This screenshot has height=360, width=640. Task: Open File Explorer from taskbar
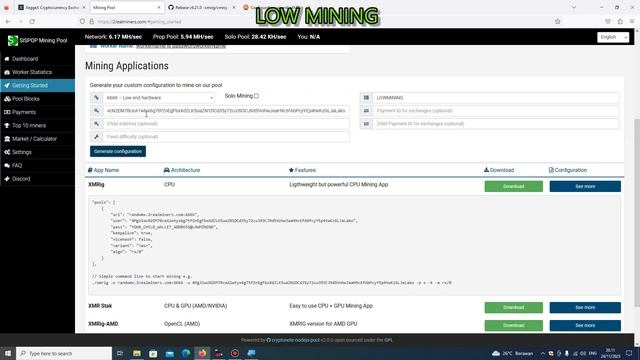tap(137, 353)
